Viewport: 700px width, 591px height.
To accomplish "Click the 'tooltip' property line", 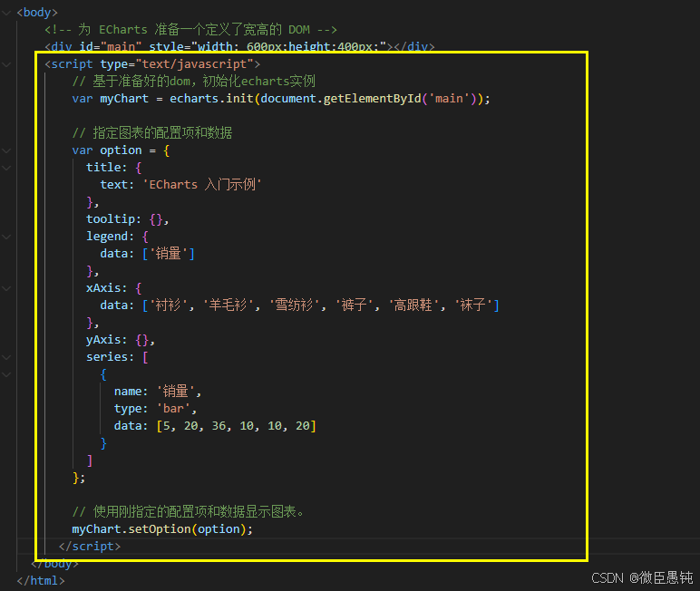I will click(127, 219).
